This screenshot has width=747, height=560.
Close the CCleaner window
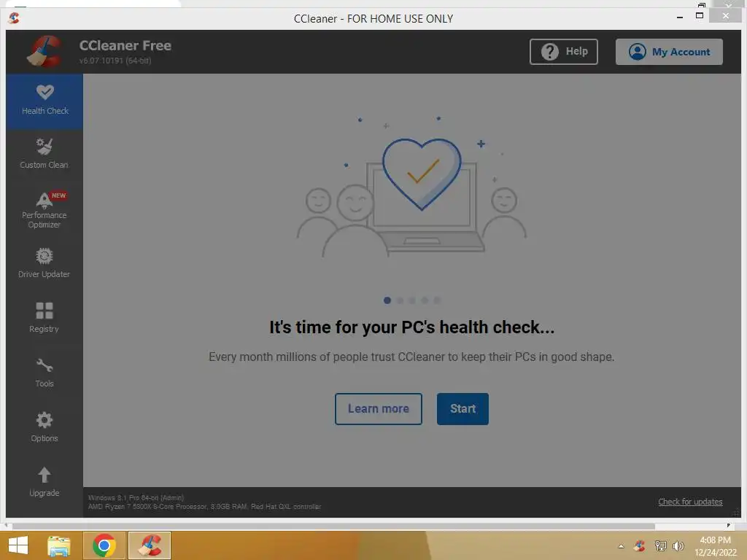(x=726, y=16)
